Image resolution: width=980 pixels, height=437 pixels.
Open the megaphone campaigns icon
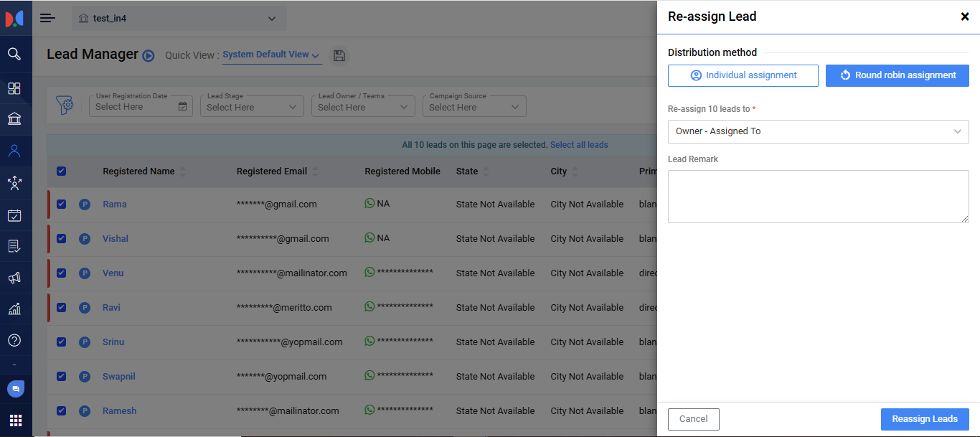14,278
